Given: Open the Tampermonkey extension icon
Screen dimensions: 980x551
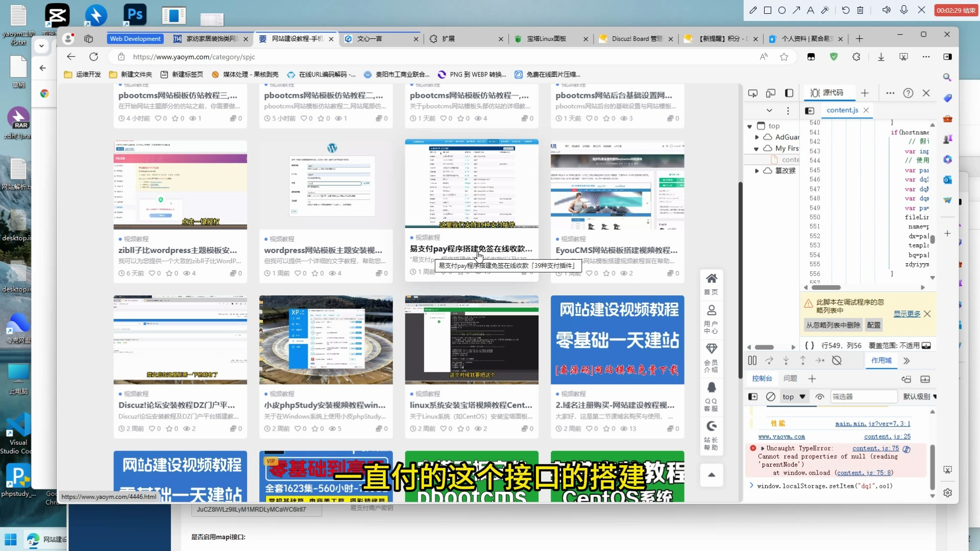Looking at the screenshot, I should pos(811,57).
